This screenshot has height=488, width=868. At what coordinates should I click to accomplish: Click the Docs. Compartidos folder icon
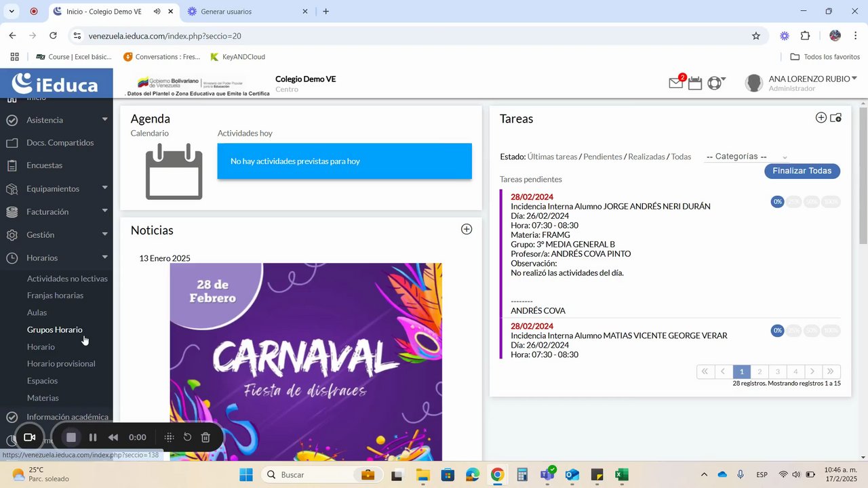click(12, 143)
